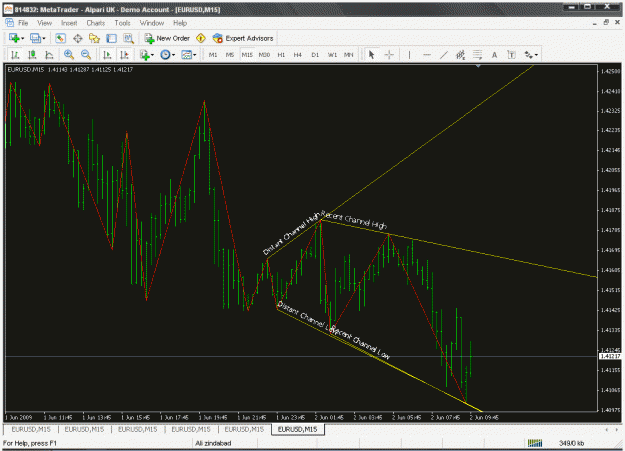The height and width of the screenshot is (451, 625).
Task: Select the H1 timeframe
Action: [x=281, y=55]
